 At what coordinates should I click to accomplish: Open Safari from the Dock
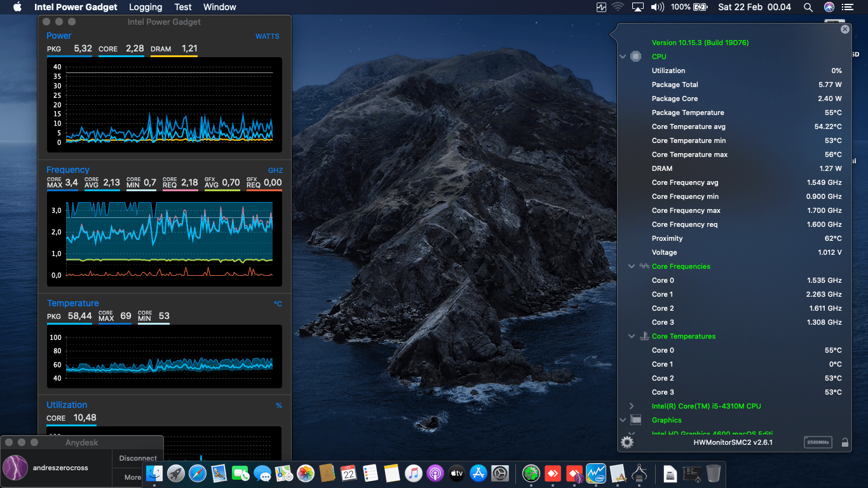point(198,473)
